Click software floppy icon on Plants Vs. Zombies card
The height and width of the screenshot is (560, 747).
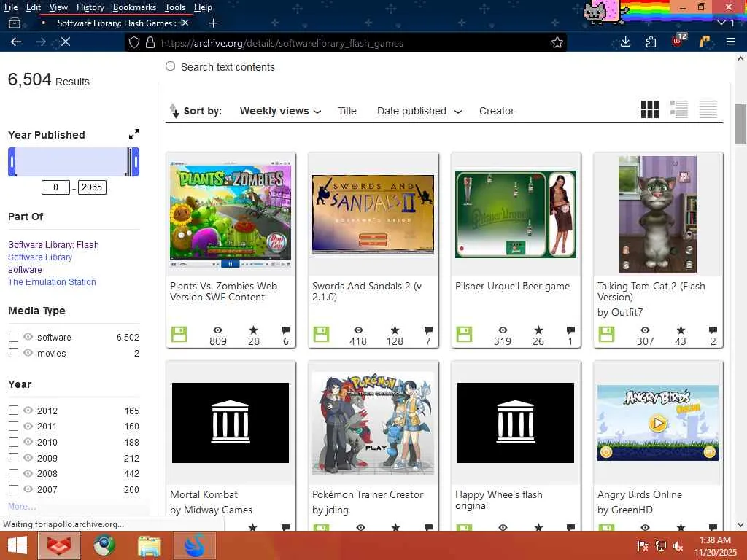pyautogui.click(x=179, y=334)
